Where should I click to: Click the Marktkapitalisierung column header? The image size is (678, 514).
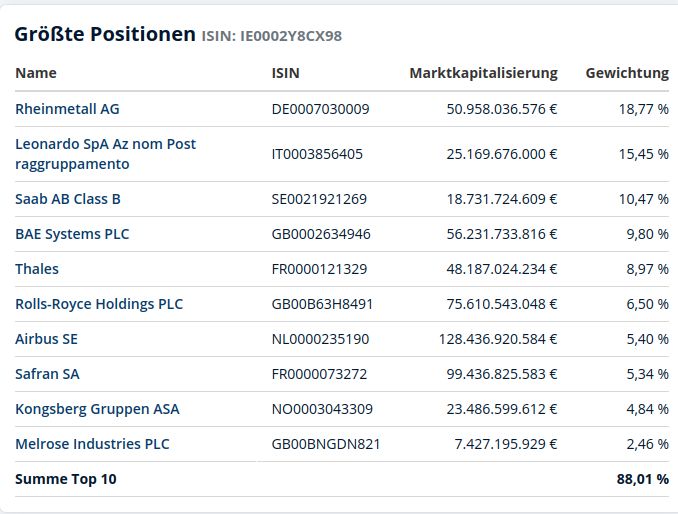[x=483, y=73]
